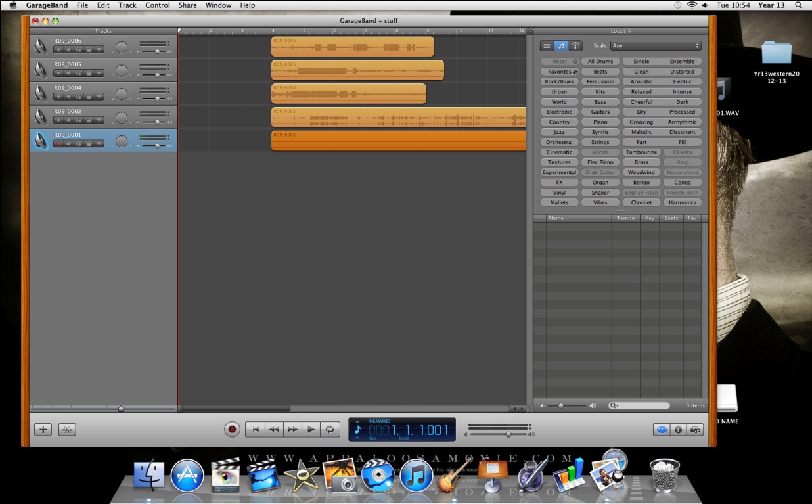Select the Guitars loop category

click(x=600, y=112)
